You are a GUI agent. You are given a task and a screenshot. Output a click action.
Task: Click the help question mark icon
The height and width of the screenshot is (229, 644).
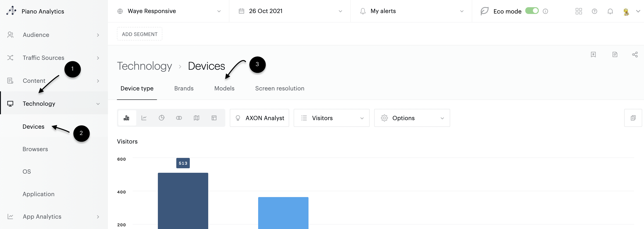click(x=595, y=11)
